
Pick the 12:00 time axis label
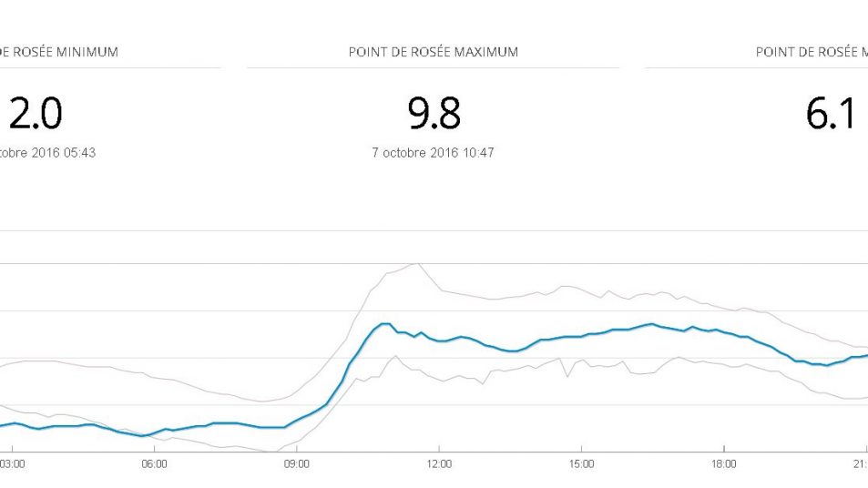pos(439,463)
